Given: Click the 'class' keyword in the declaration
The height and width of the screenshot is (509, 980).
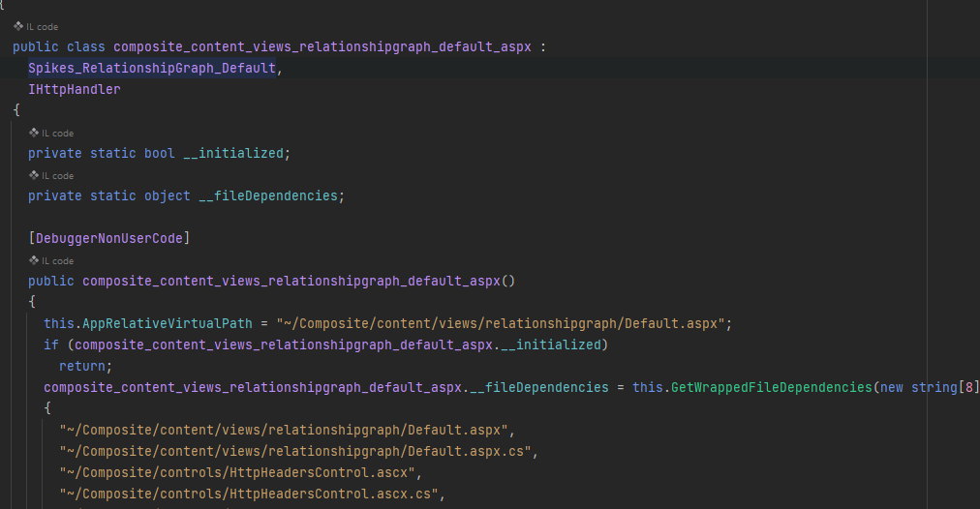Looking at the screenshot, I should 86,46.
